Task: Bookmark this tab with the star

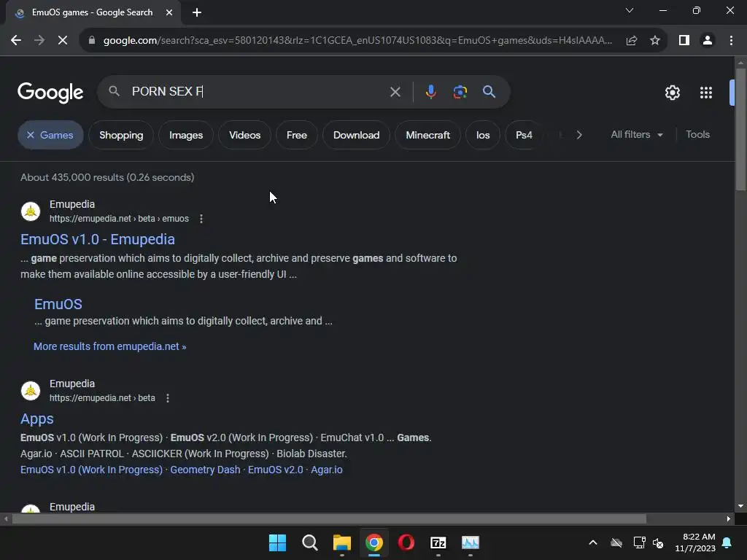Action: click(655, 41)
